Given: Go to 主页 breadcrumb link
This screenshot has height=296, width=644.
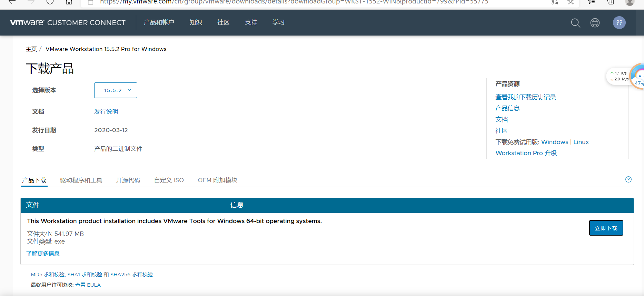Looking at the screenshot, I should pyautogui.click(x=31, y=49).
